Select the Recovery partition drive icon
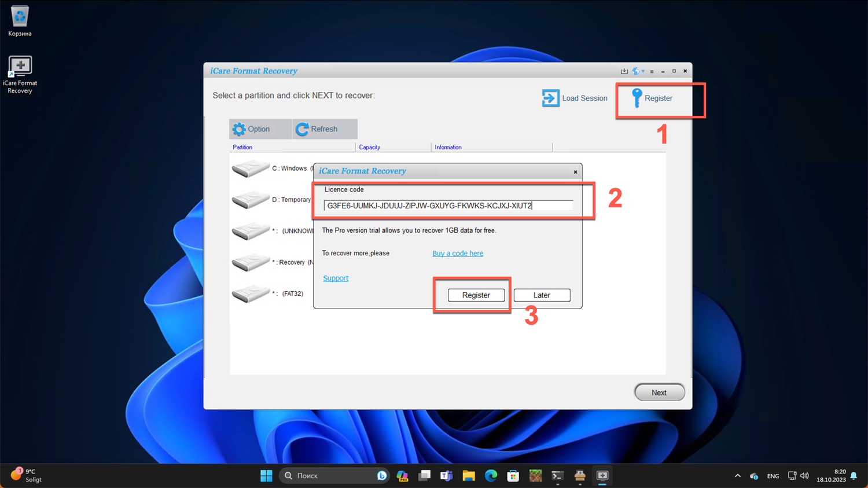 [x=251, y=262]
